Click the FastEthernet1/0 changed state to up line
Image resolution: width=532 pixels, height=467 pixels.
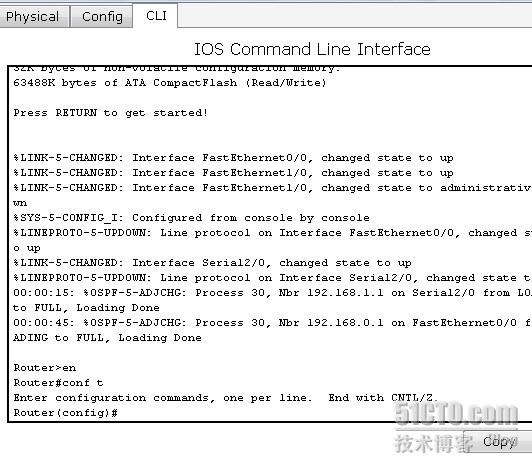[233, 173]
